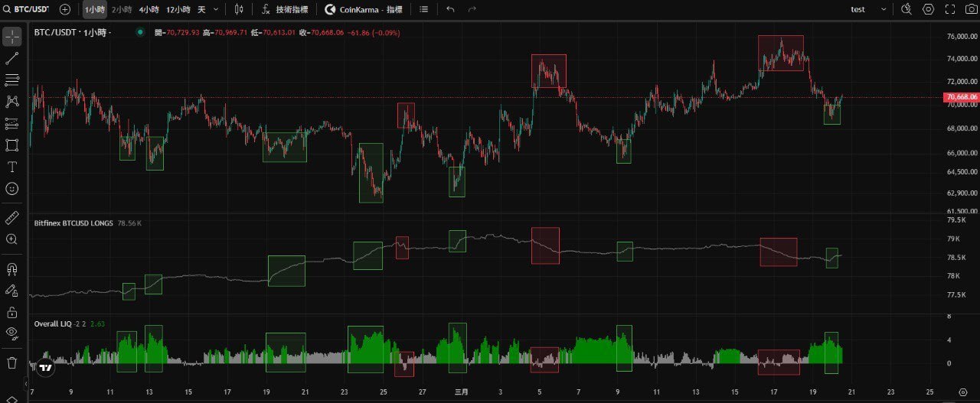Screen dimensions: 980x403
Task: Select the trend line drawing tool
Action: pos(11,58)
